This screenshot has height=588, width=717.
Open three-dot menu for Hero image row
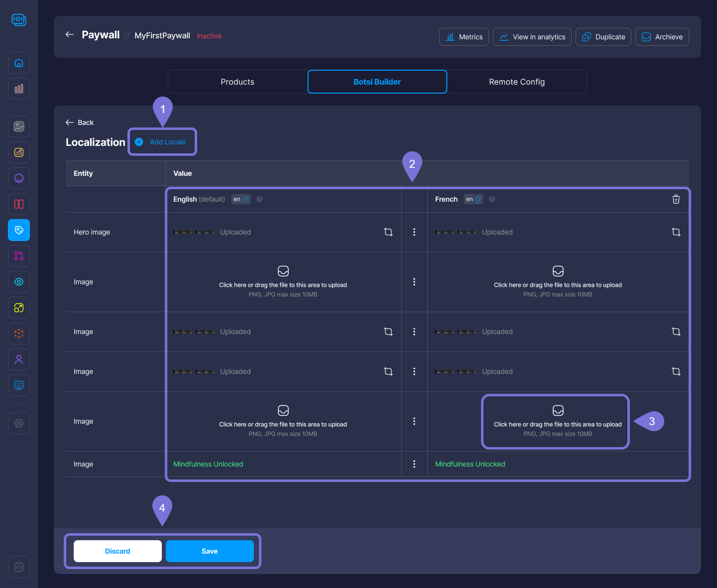pyautogui.click(x=414, y=232)
